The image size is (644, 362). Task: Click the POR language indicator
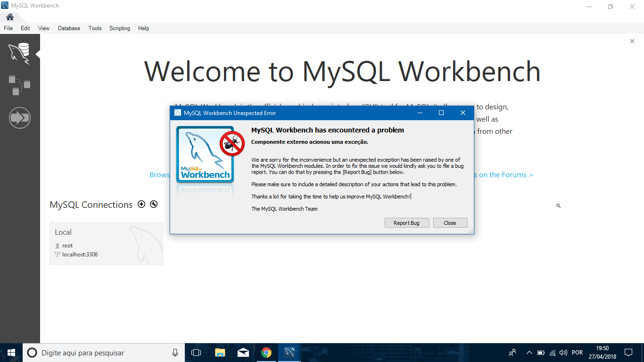pos(577,353)
